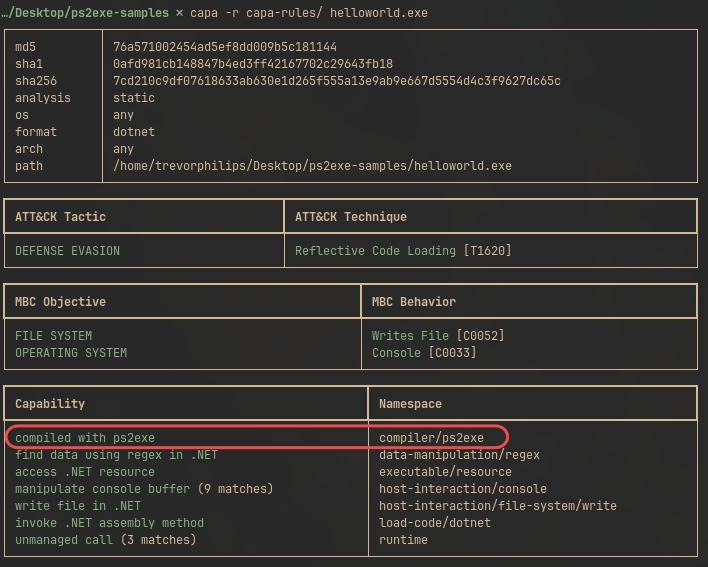Click the 'Namespace' column header
Image resolution: width=708 pixels, height=567 pixels.
tap(410, 404)
